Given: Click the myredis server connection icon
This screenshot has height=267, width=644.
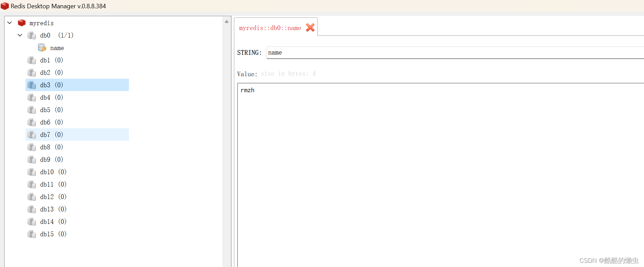Looking at the screenshot, I should 22,23.
